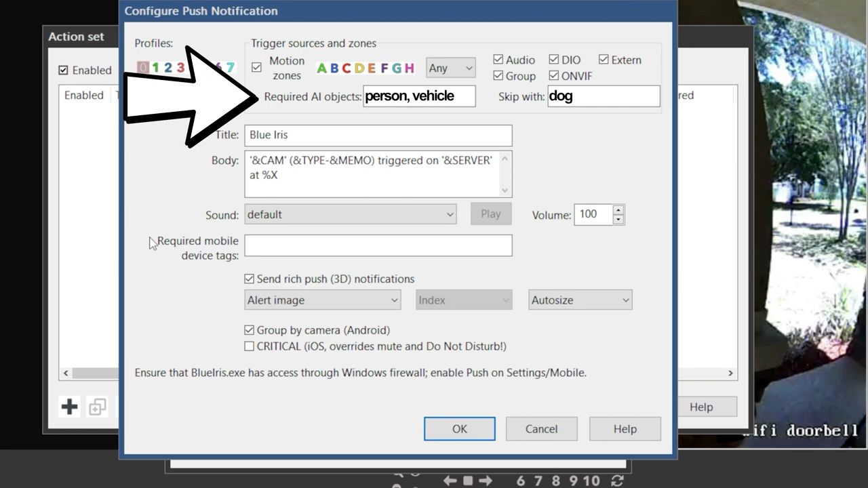Click number 6 in bottom bar

521,481
